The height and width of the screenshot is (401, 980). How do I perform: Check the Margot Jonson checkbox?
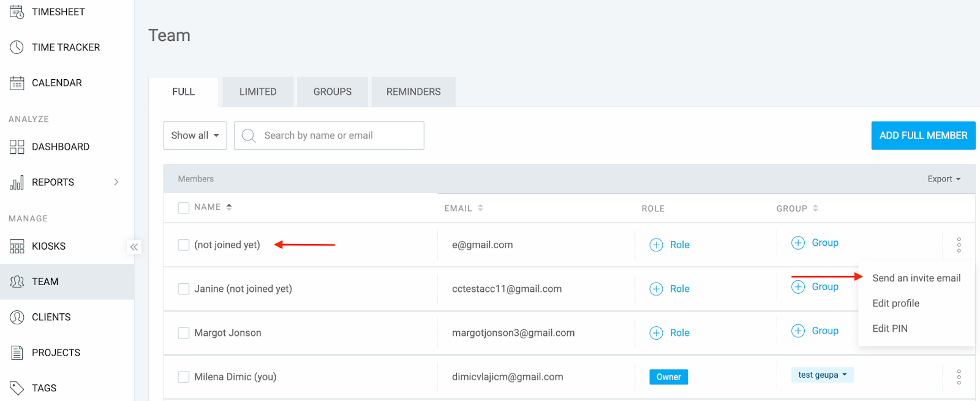[x=184, y=333]
